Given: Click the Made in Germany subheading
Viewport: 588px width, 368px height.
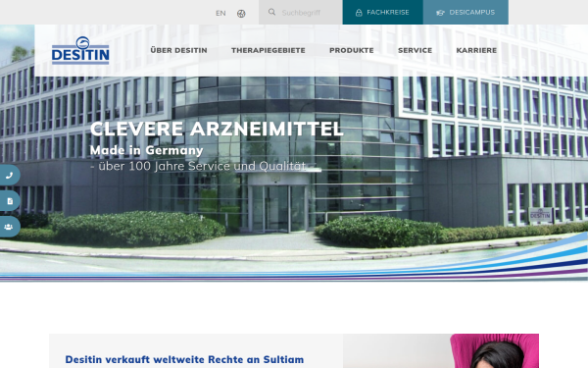Looking at the screenshot, I should click(146, 150).
